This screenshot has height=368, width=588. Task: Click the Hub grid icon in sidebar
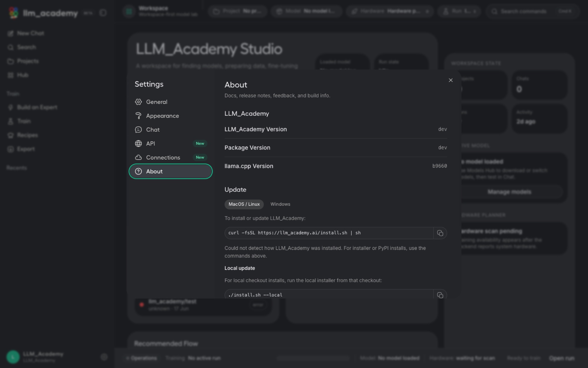[x=11, y=75]
